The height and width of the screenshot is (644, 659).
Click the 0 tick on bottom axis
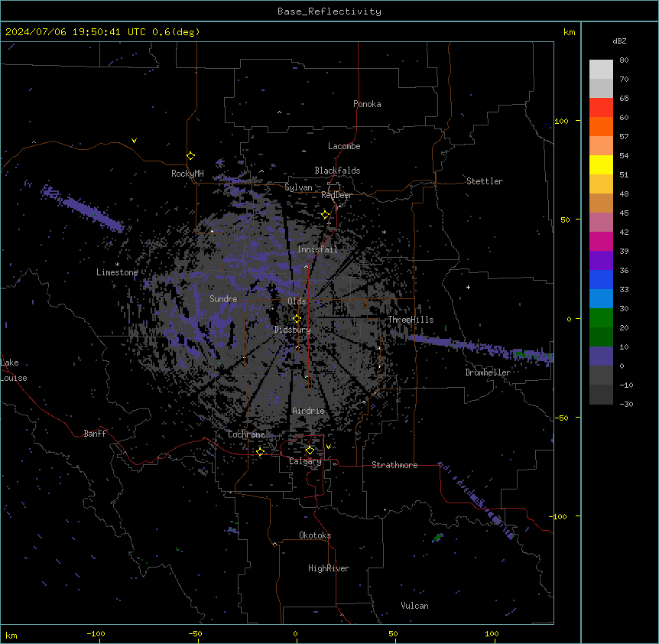295,633
